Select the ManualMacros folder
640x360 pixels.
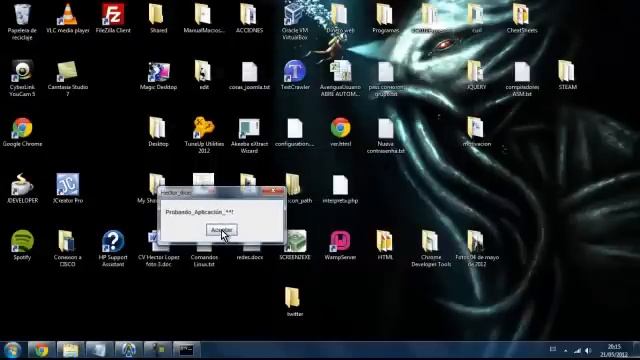(x=204, y=18)
